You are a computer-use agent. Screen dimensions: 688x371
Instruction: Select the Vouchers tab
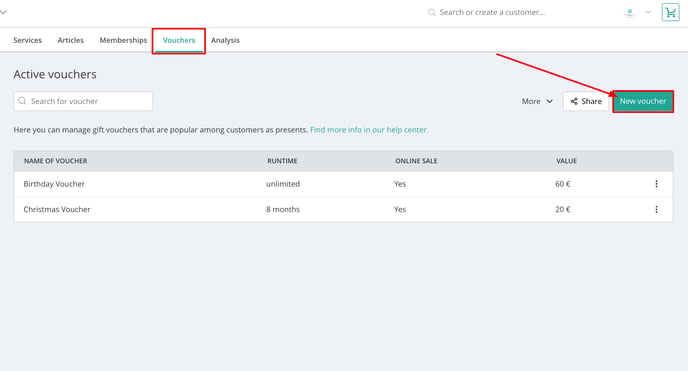(179, 40)
